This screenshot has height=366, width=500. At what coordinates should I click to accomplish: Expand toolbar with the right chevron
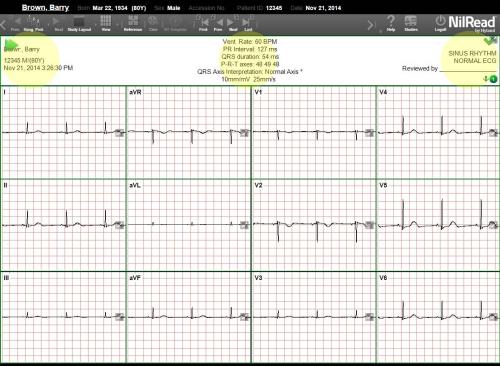[371, 24]
